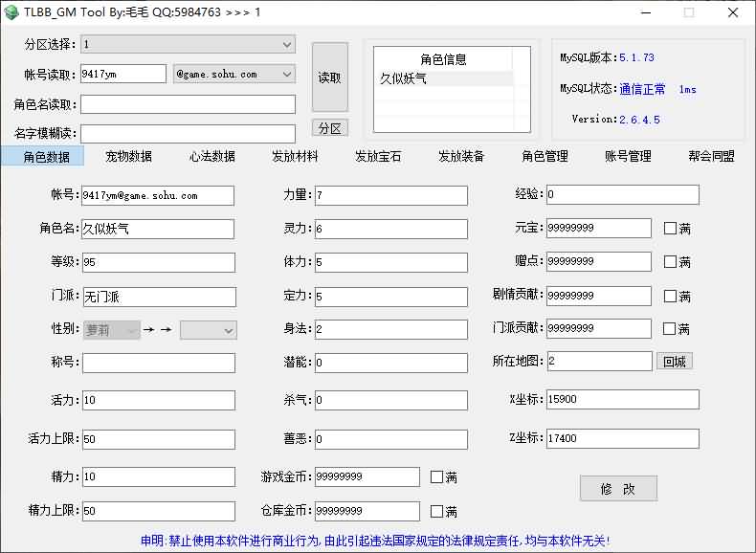Image resolution: width=756 pixels, height=553 pixels.
Task: Select 久似妖气 in the 角色信息 list
Action: 444,78
